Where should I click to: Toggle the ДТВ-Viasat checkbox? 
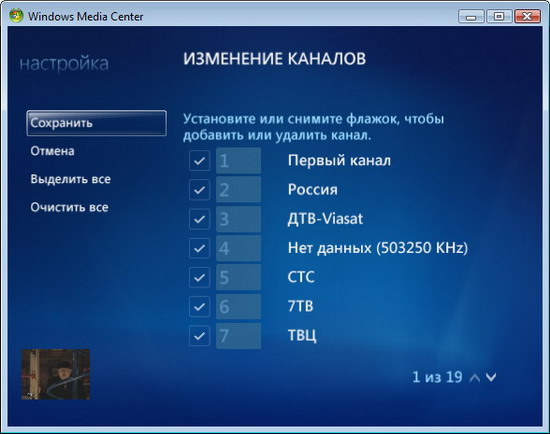point(200,219)
